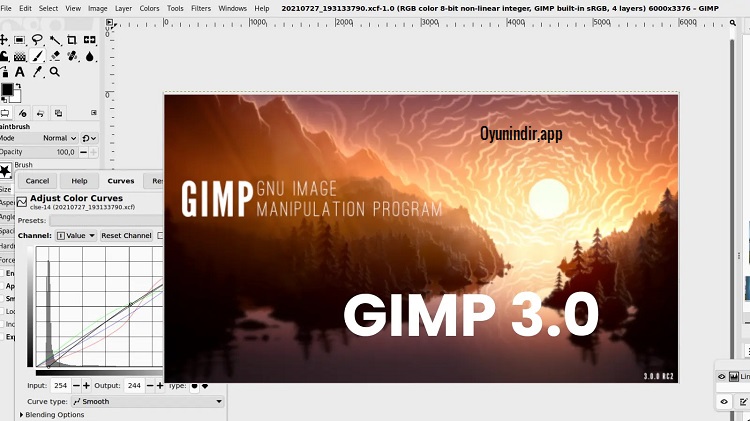Click the image menu button at ruler origin
Image resolution: width=750 pixels, height=421 pixels.
[110, 22]
